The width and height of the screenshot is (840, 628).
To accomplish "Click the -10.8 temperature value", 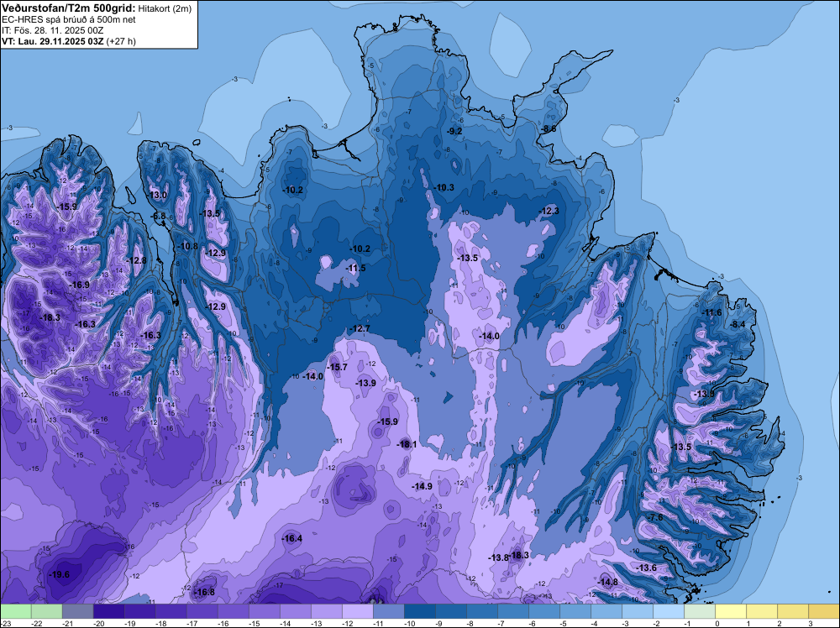I will point(188,246).
